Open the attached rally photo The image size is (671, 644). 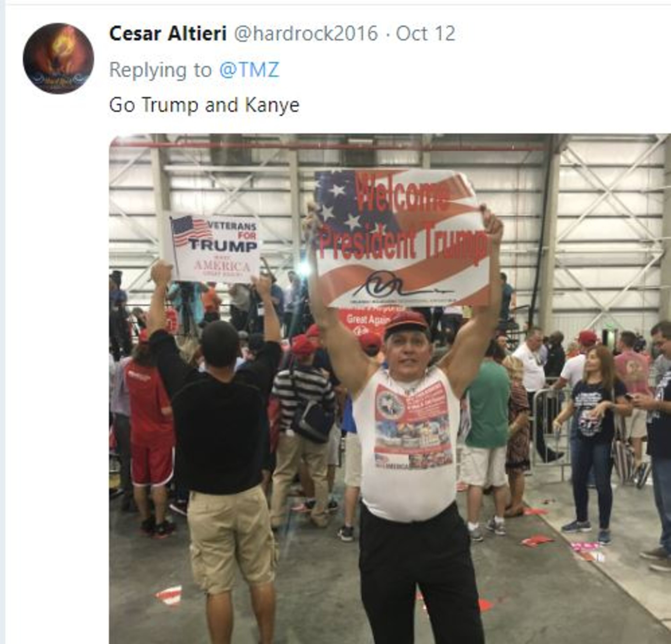click(x=390, y=389)
